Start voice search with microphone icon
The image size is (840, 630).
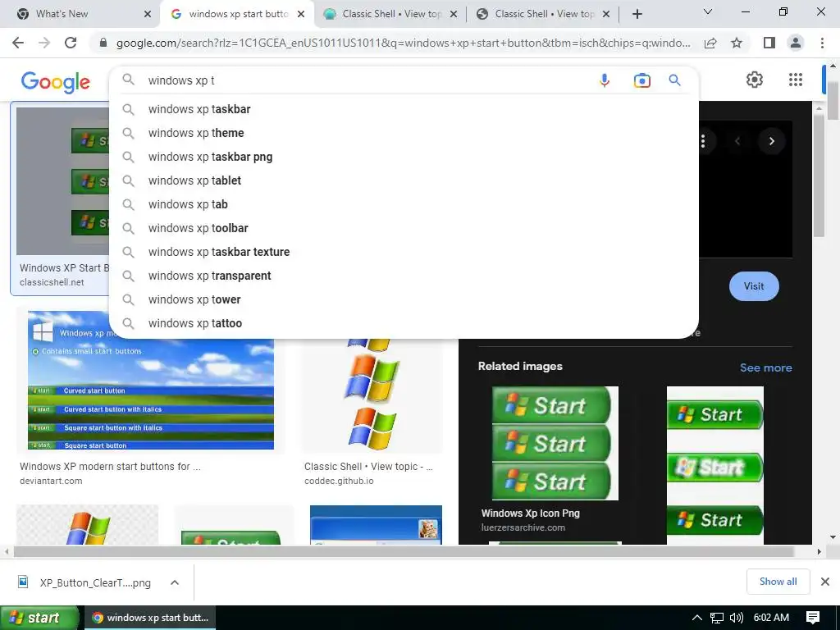(605, 80)
